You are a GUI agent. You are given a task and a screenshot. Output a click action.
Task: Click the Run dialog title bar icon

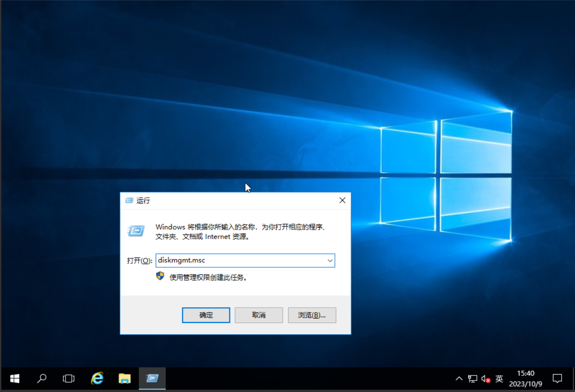coord(129,200)
